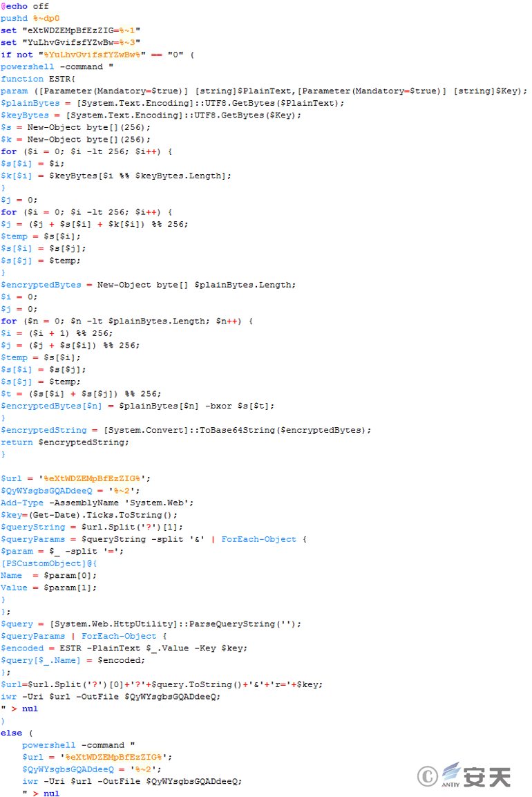532x797 pixels.
Task: Select the '[PSCustomObject]@{' line
Action: pyautogui.click(x=49, y=563)
